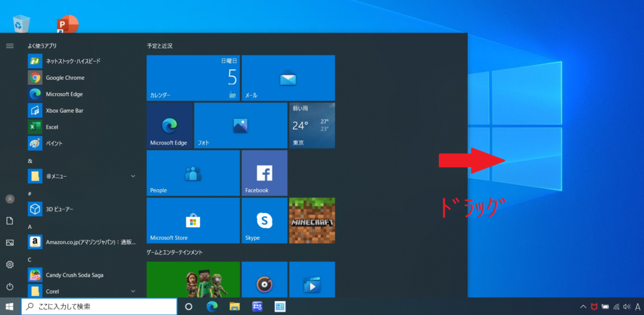Open the People tile
Viewport: 644px width, 315px height.
click(x=193, y=173)
